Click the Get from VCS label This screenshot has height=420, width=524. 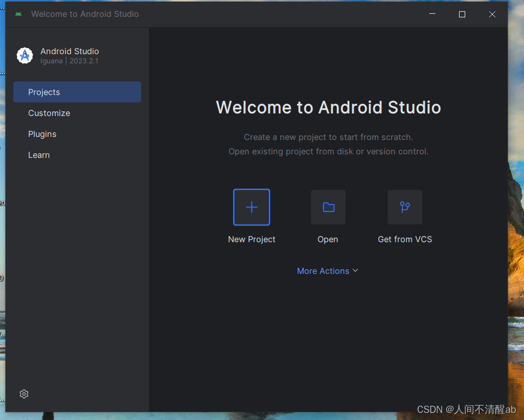(x=404, y=239)
